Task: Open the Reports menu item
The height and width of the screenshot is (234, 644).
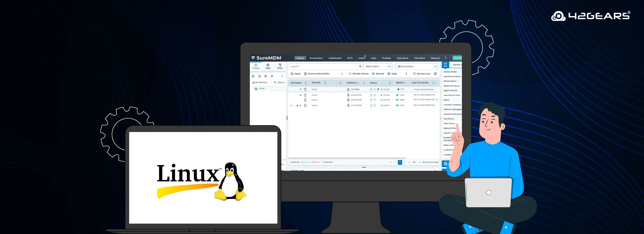Action: [435, 58]
